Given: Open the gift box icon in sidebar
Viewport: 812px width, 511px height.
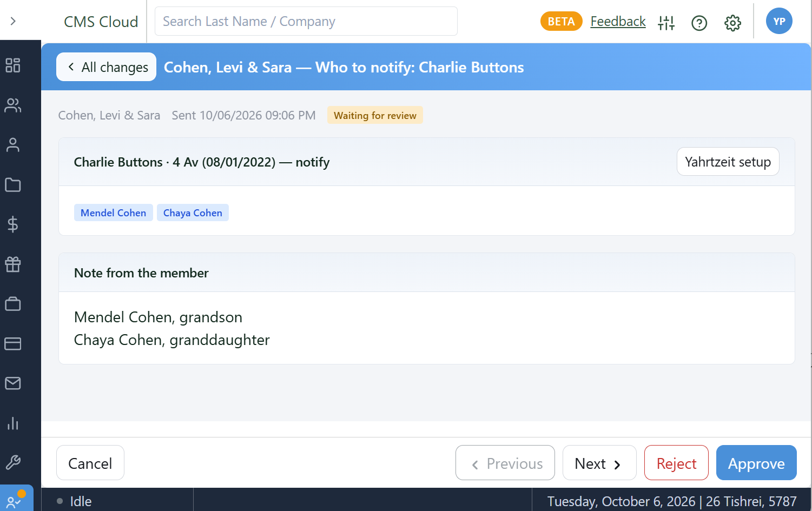Looking at the screenshot, I should (x=13, y=264).
